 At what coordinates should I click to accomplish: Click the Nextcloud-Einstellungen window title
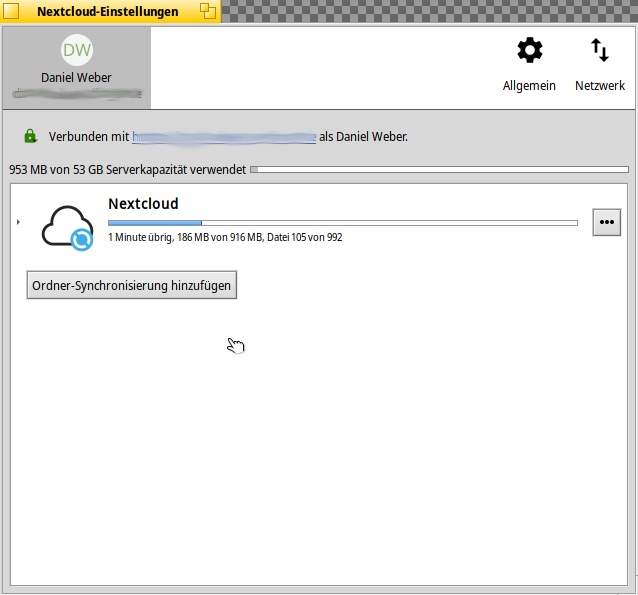[107, 12]
